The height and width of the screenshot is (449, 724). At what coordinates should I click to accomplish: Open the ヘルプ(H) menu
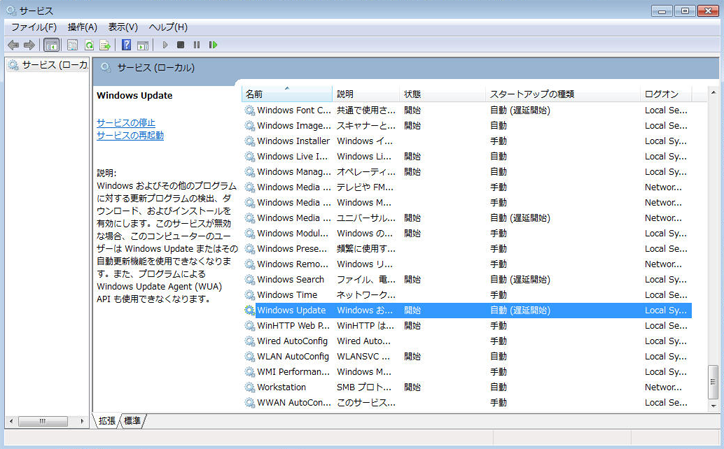(168, 27)
